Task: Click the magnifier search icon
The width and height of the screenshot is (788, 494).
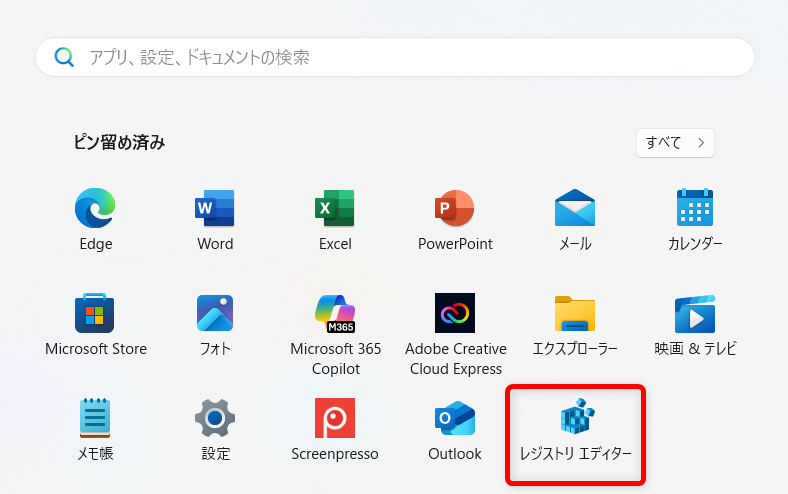Action: pyautogui.click(x=64, y=57)
